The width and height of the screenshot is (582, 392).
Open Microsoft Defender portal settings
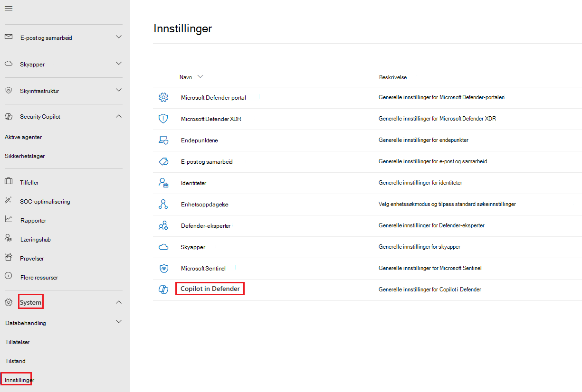point(213,98)
